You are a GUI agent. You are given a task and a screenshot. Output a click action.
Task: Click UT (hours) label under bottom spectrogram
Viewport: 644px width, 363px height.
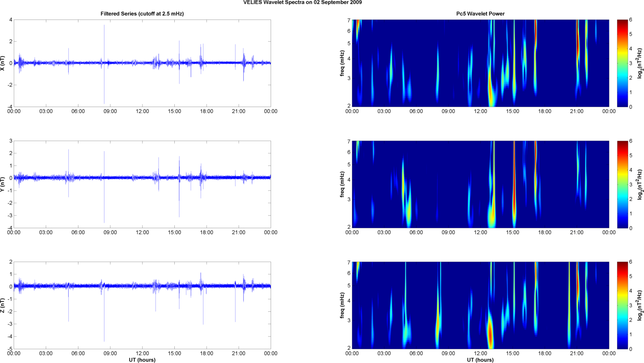pos(480,360)
